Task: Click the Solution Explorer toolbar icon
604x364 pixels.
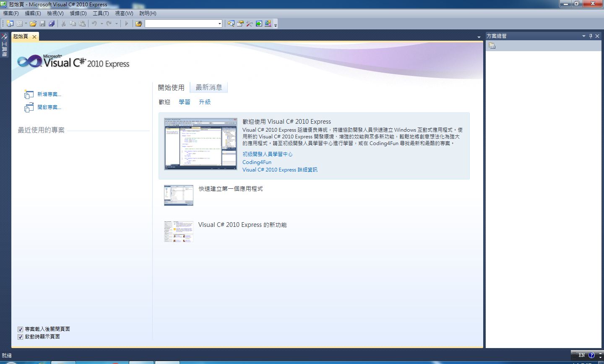Action: click(231, 23)
